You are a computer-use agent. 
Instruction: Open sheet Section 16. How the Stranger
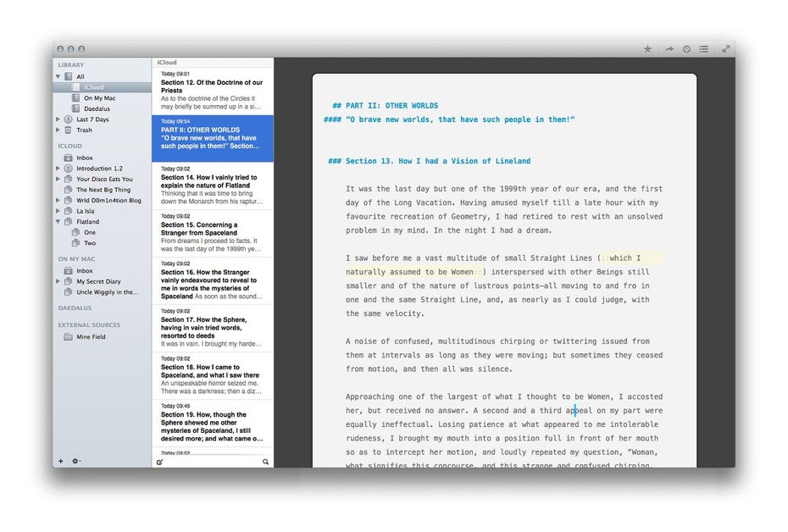(213, 280)
